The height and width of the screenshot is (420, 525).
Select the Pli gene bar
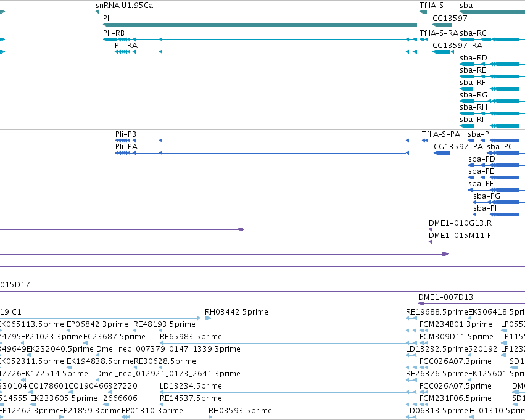coord(260,25)
